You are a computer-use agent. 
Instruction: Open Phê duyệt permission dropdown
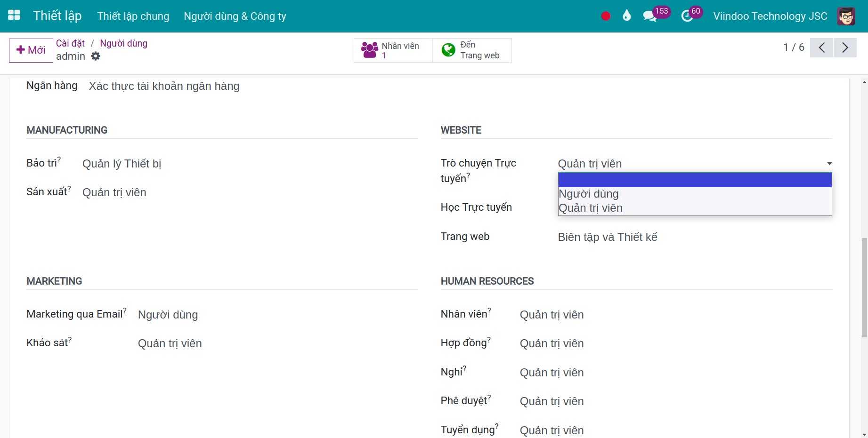pos(676,401)
